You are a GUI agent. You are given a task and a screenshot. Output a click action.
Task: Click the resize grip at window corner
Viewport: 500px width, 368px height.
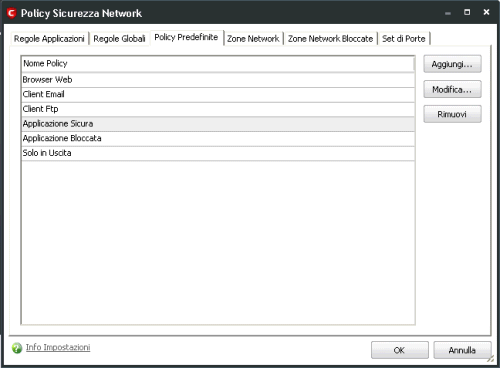(x=491, y=359)
